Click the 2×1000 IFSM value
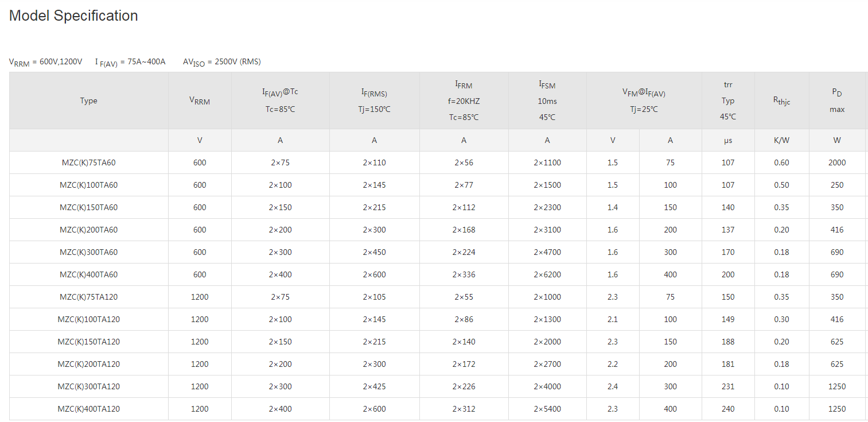This screenshot has width=868, height=422. tap(547, 297)
